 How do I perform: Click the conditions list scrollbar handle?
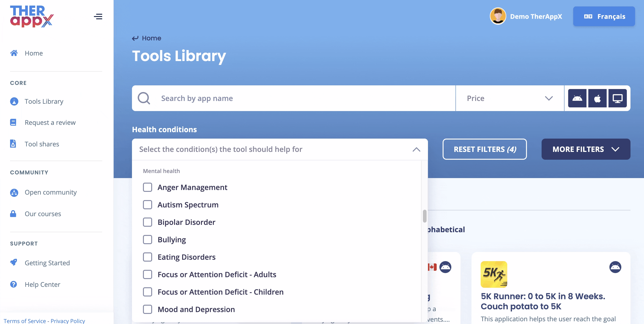click(425, 216)
